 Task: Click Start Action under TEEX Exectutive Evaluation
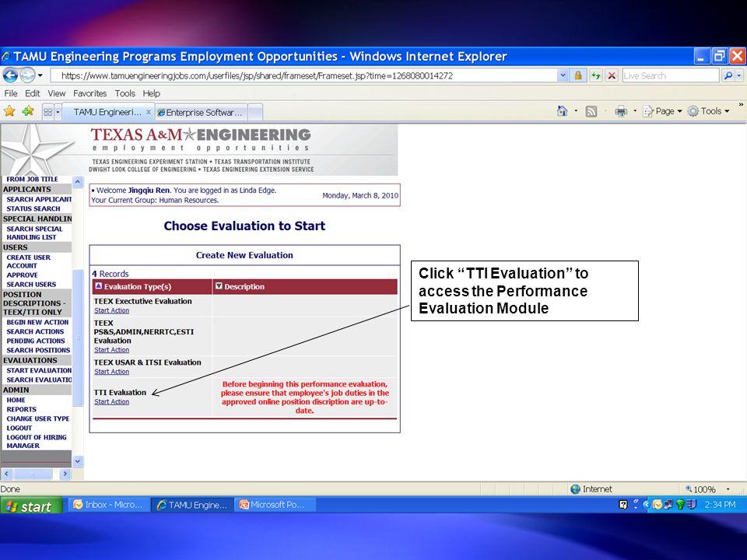click(x=111, y=310)
